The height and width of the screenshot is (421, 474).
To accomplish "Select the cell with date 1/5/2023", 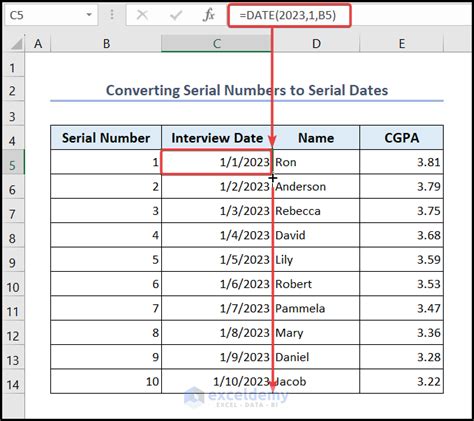I will tap(217, 259).
